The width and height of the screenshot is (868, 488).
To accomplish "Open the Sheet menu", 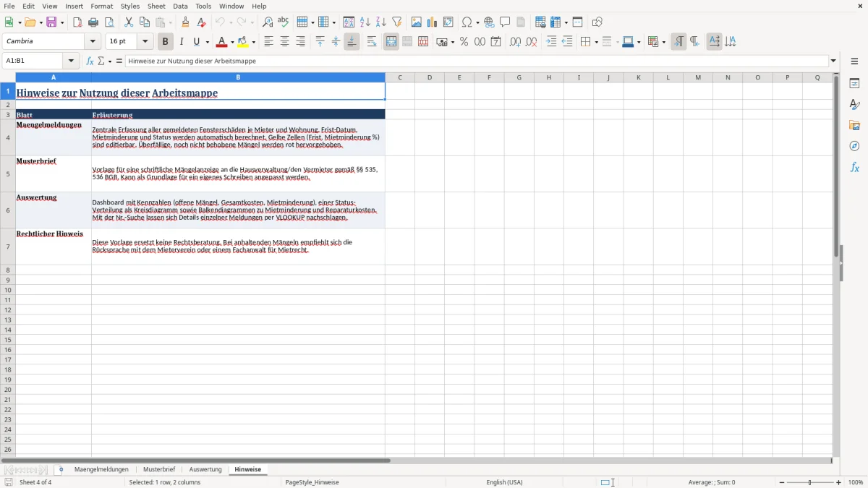I will pos(156,6).
